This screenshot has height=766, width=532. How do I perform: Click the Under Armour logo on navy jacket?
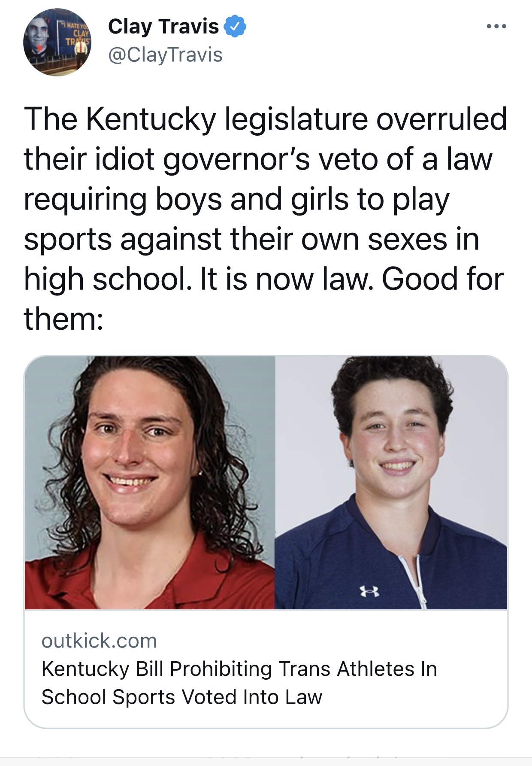[x=369, y=592]
